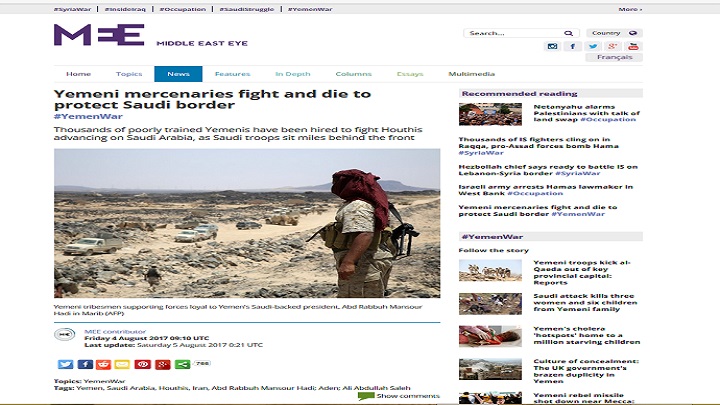Tweet article using Twitter share icon
The width and height of the screenshot is (720, 405).
click(x=65, y=364)
